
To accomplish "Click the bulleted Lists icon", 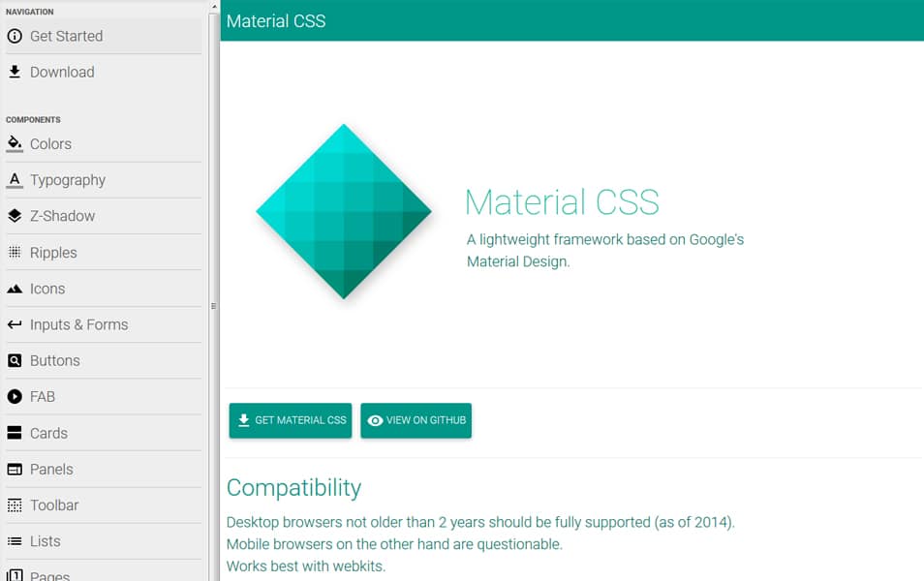I will pos(15,541).
